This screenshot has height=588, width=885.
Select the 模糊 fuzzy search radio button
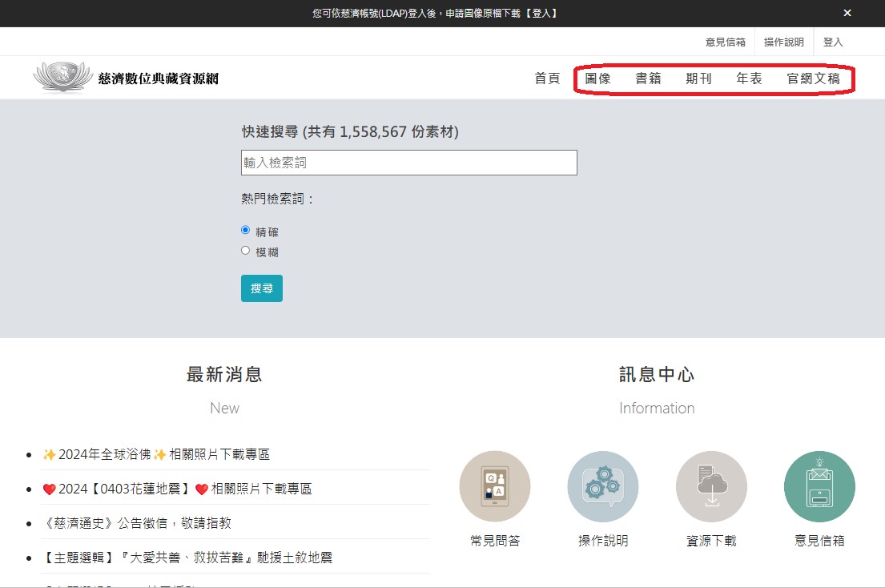coord(246,251)
